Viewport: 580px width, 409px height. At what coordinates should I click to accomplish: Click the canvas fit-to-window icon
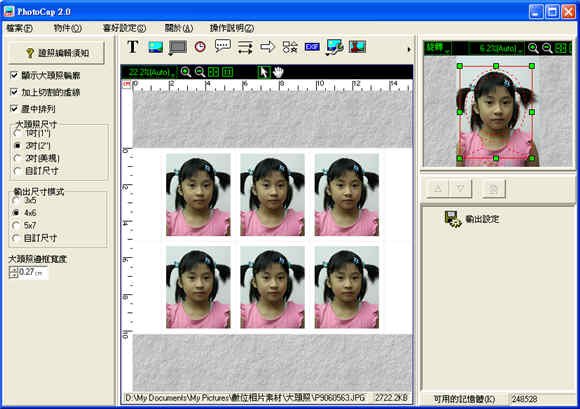pyautogui.click(x=213, y=72)
